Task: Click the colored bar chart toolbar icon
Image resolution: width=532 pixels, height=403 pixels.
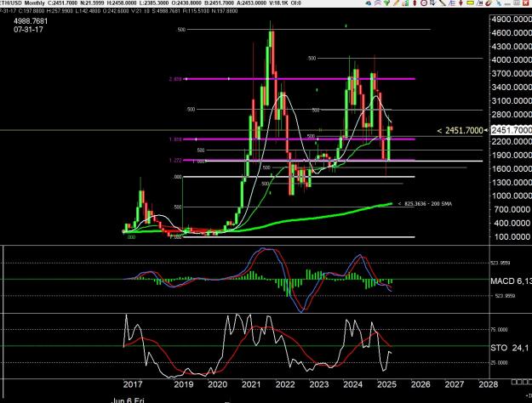Action: [405, 3]
